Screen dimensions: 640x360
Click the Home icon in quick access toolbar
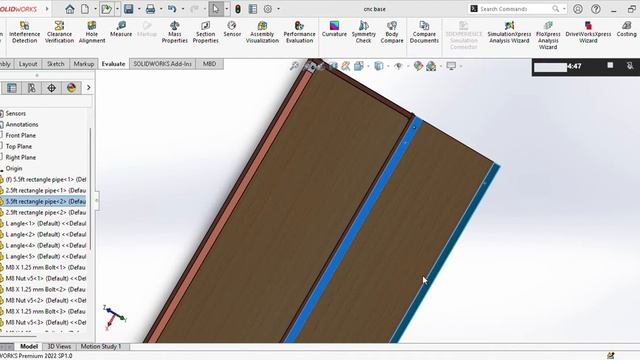click(x=70, y=9)
